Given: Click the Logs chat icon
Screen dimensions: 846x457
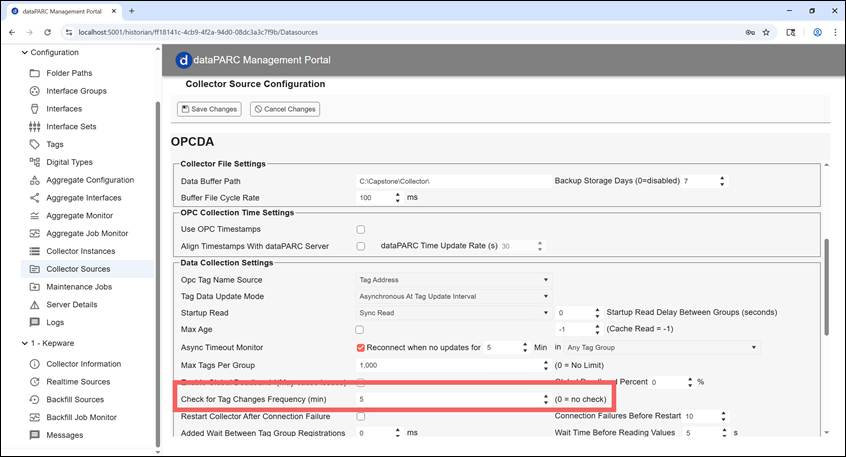Looking at the screenshot, I should point(35,322).
